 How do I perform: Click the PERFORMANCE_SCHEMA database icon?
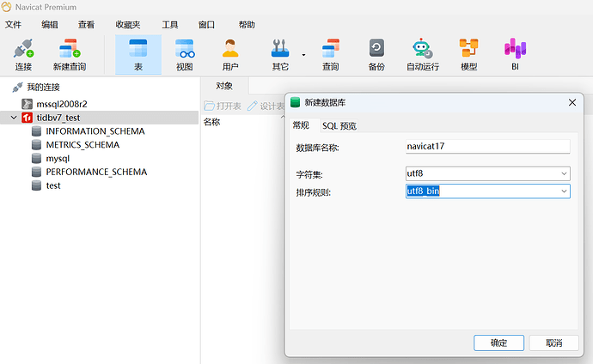(36, 172)
